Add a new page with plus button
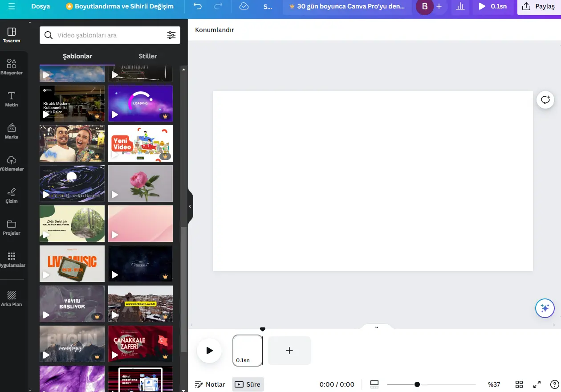Viewport: 561px width, 392px height. [289, 351]
